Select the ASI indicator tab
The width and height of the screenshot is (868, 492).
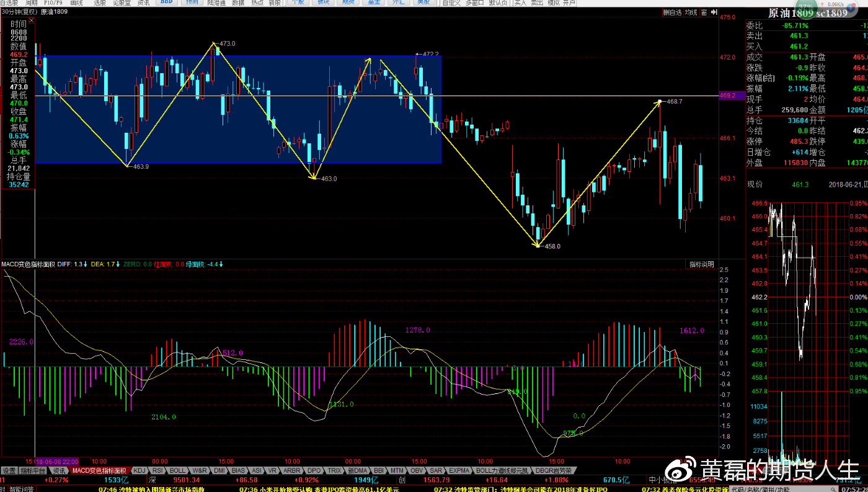coord(257,471)
